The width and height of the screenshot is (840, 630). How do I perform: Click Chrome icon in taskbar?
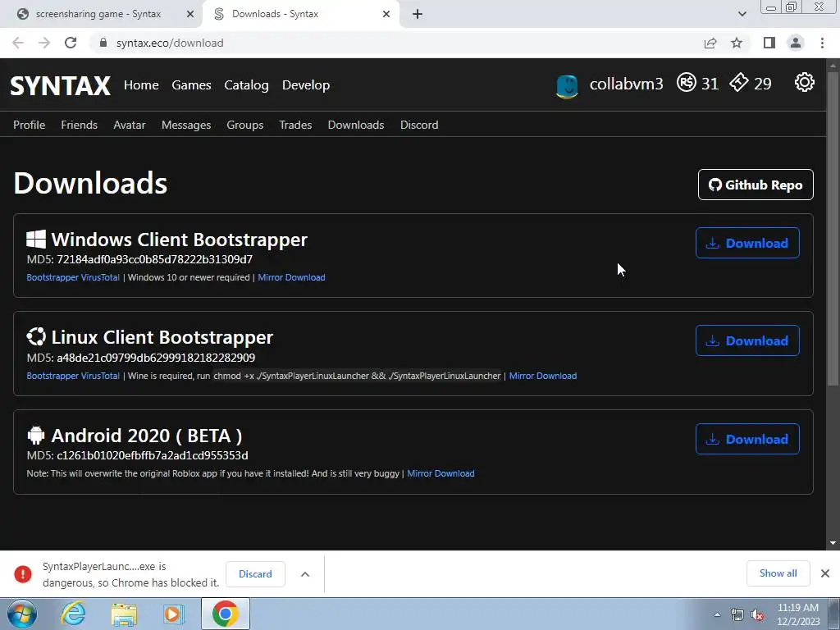point(226,614)
